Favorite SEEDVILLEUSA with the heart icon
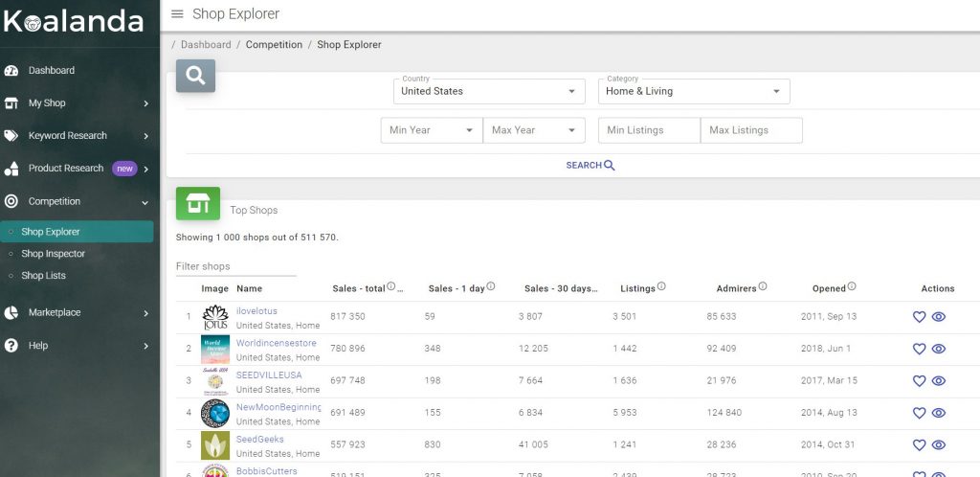The height and width of the screenshot is (477, 980). click(x=920, y=380)
